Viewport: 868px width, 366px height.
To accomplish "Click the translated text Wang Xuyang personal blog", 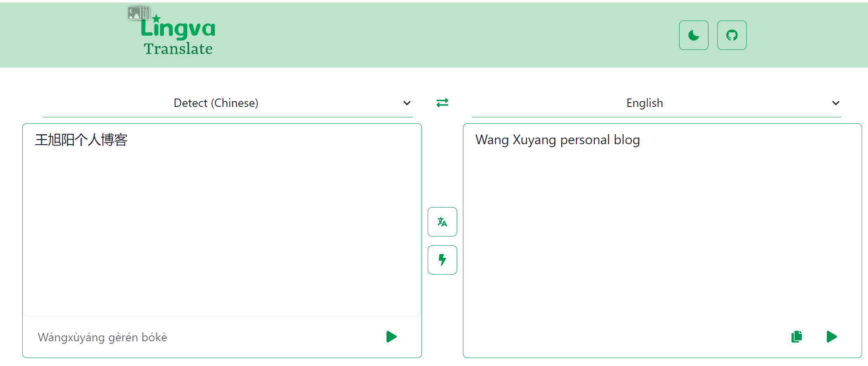I will pos(557,140).
